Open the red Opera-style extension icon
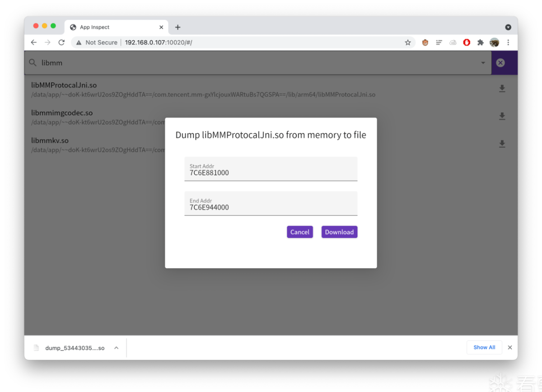This screenshot has height=392, width=542. pyautogui.click(x=467, y=42)
